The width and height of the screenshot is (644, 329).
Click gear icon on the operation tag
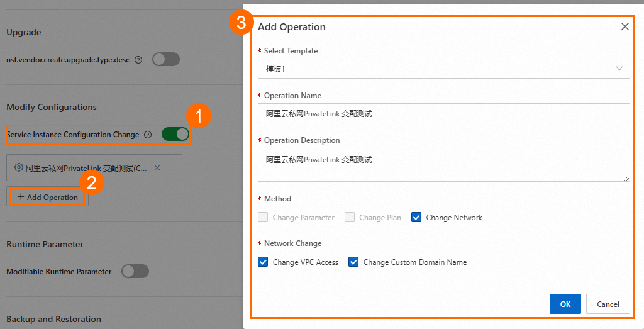[x=19, y=168]
